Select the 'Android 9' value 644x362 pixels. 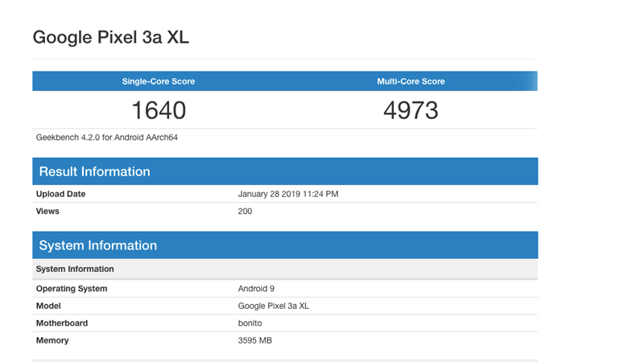click(x=256, y=289)
